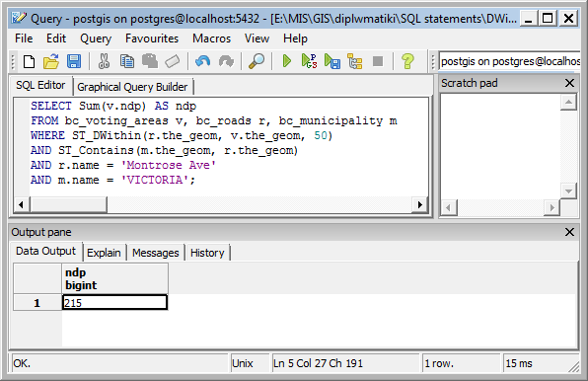Paste clipboard contents icon
Viewport: 588px width, 381px height.
[150, 61]
